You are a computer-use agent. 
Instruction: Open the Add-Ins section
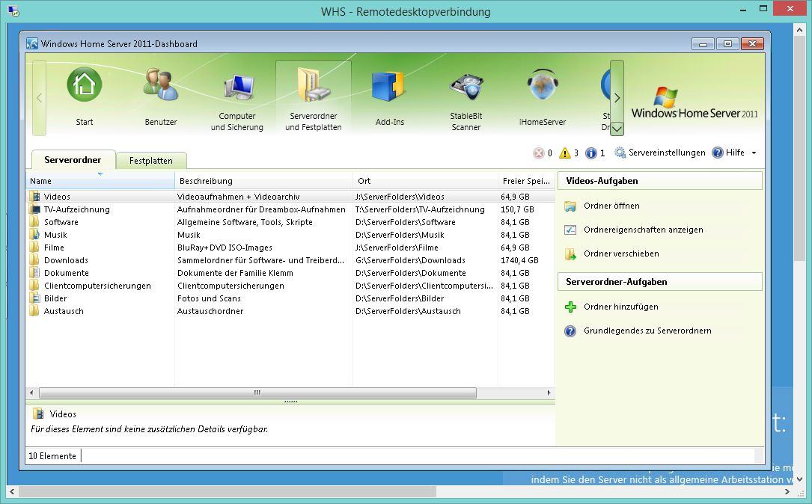389,96
